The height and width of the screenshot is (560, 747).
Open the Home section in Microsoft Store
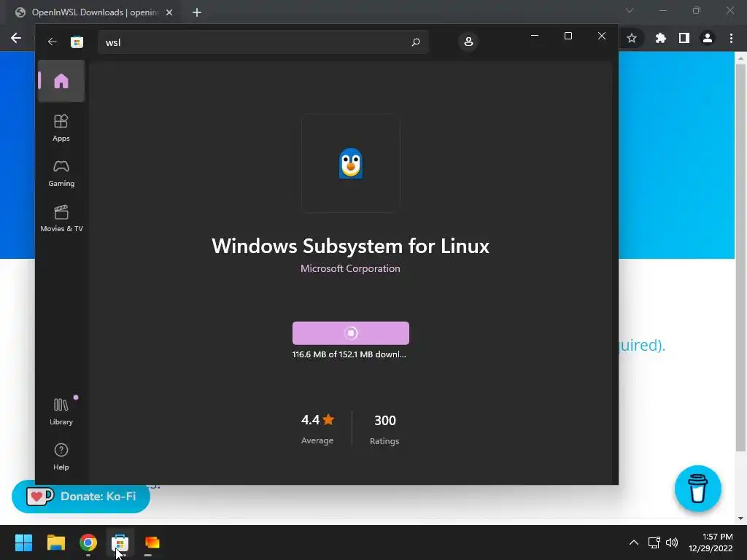61,81
